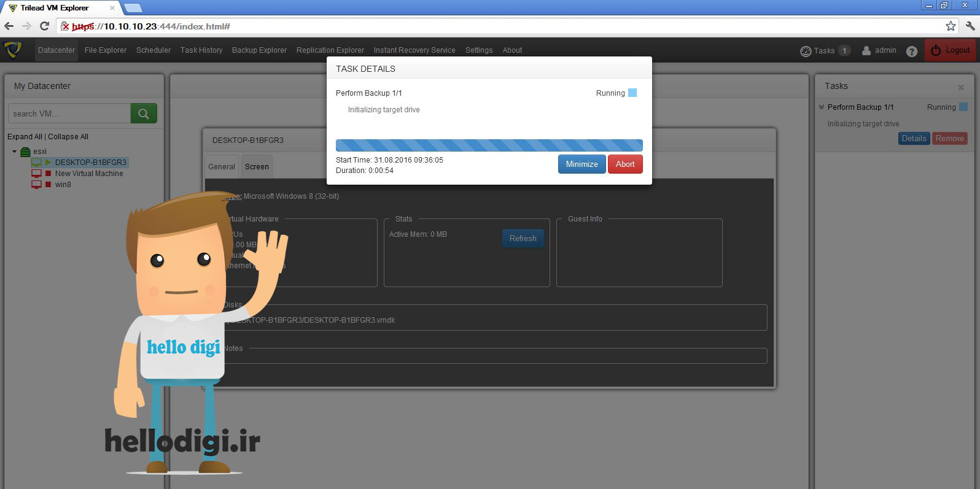The height and width of the screenshot is (489, 980).
Task: Bookmark this page with the star icon
Action: (x=951, y=26)
